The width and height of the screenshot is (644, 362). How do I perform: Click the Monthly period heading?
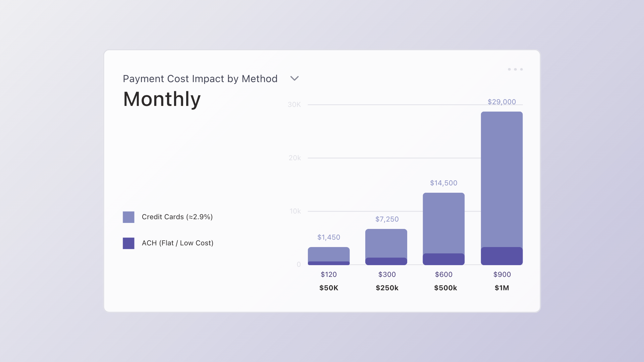(x=162, y=99)
